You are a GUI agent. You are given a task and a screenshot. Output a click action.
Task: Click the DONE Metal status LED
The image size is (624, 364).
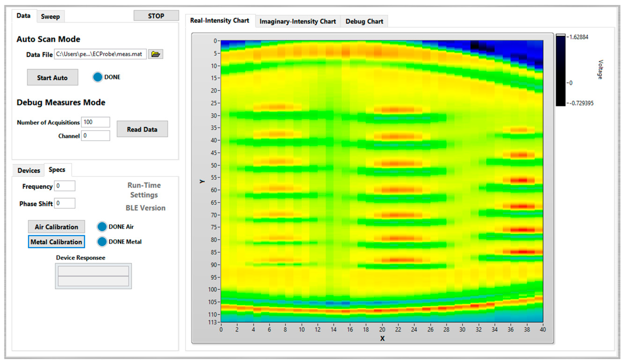102,242
